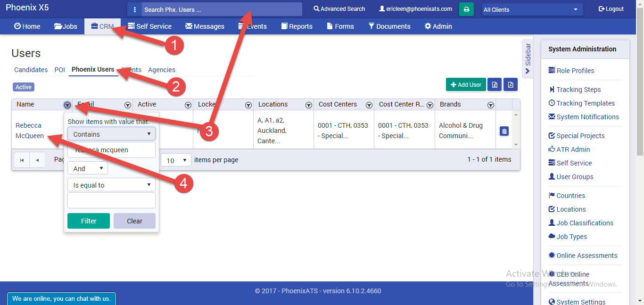
Task: Select the Phoenix Users tab
Action: (x=93, y=70)
